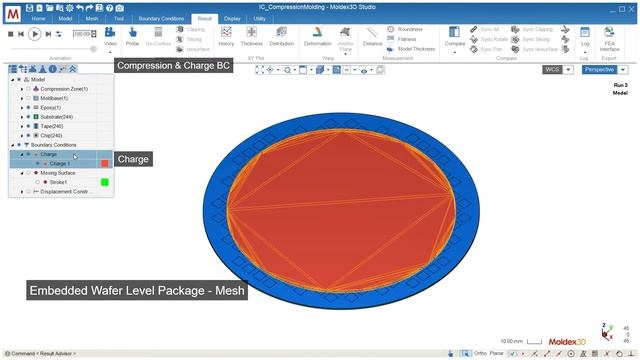Switch to the Mesh tab
640x360 pixels.
[x=92, y=19]
